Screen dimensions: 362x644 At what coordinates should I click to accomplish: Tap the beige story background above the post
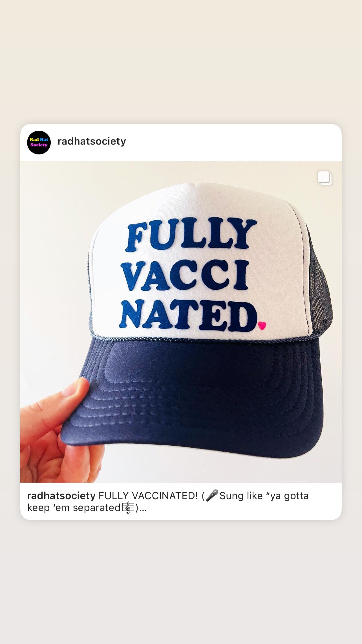pyautogui.click(x=181, y=62)
